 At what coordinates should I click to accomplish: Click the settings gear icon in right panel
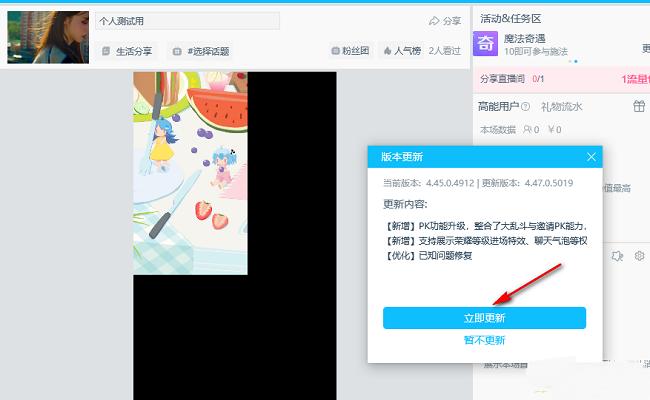tap(640, 257)
